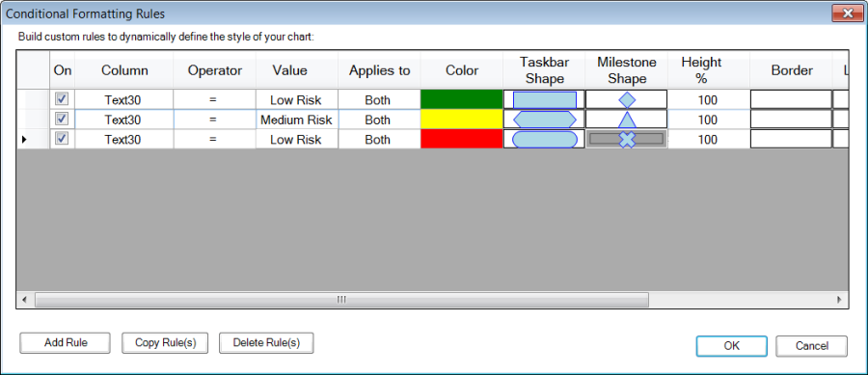Open the operator cell in green row
The width and height of the screenshot is (868, 375).
[x=215, y=100]
